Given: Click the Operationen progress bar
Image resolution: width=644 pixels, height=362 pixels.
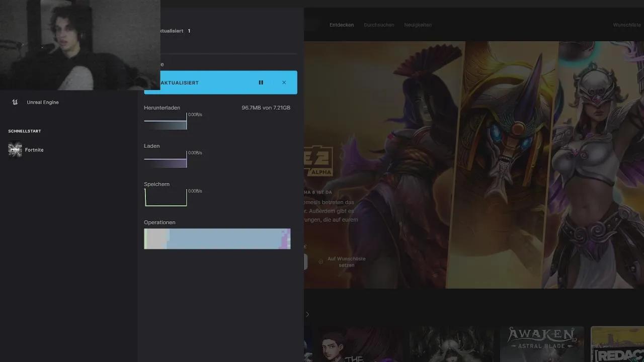Looking at the screenshot, I should click(x=217, y=239).
